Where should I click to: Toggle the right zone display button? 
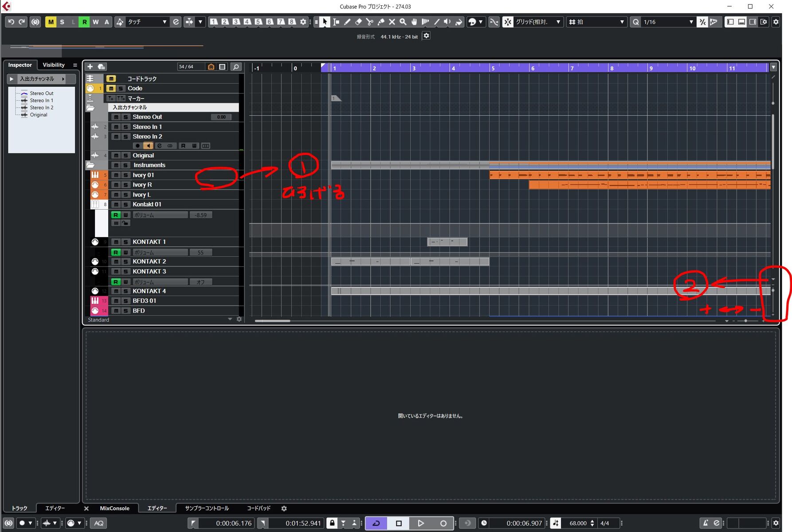[x=753, y=22]
